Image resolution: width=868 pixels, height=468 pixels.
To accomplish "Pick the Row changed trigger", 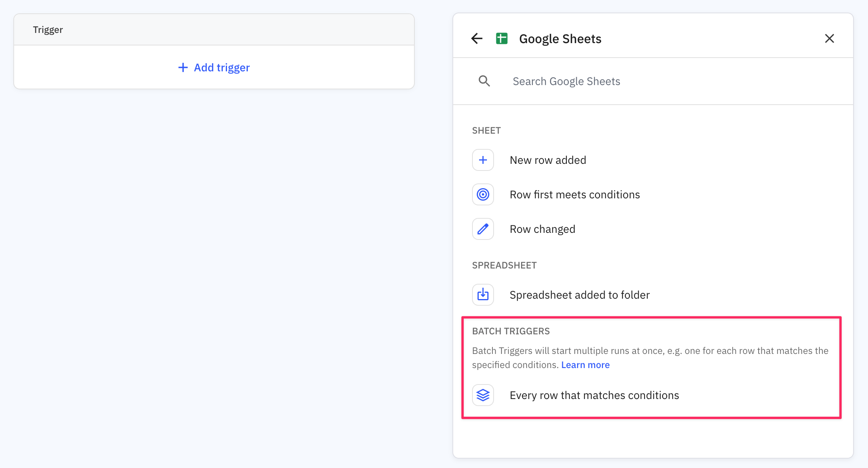I will (x=542, y=229).
